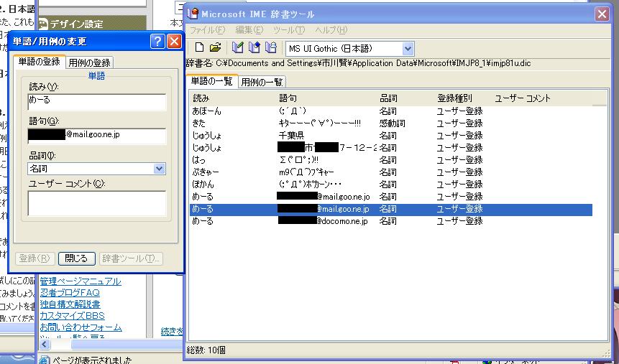The height and width of the screenshot is (364, 619).
Task: Select the じゅうしょ 千葉県 row
Action: (x=391, y=135)
